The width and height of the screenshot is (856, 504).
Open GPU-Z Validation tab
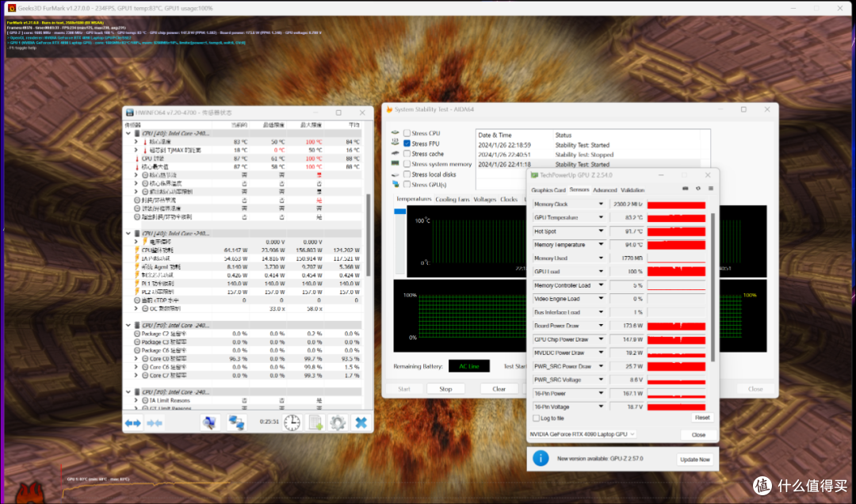click(x=632, y=190)
